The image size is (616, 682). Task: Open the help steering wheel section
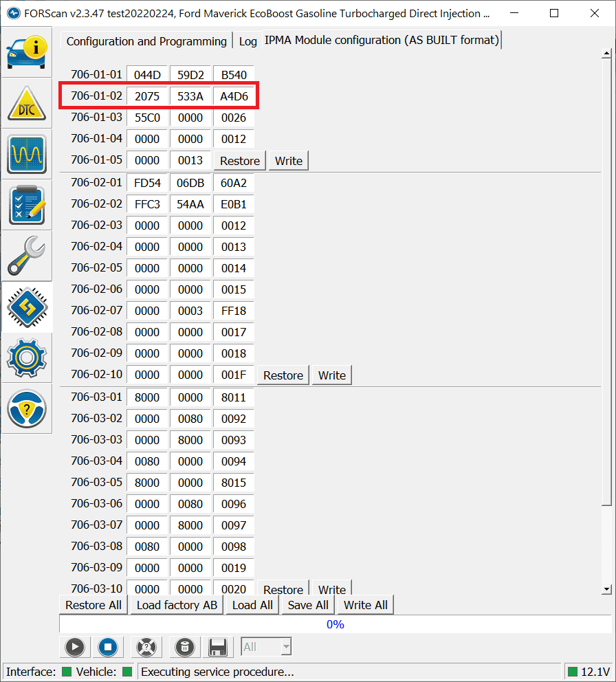27,409
